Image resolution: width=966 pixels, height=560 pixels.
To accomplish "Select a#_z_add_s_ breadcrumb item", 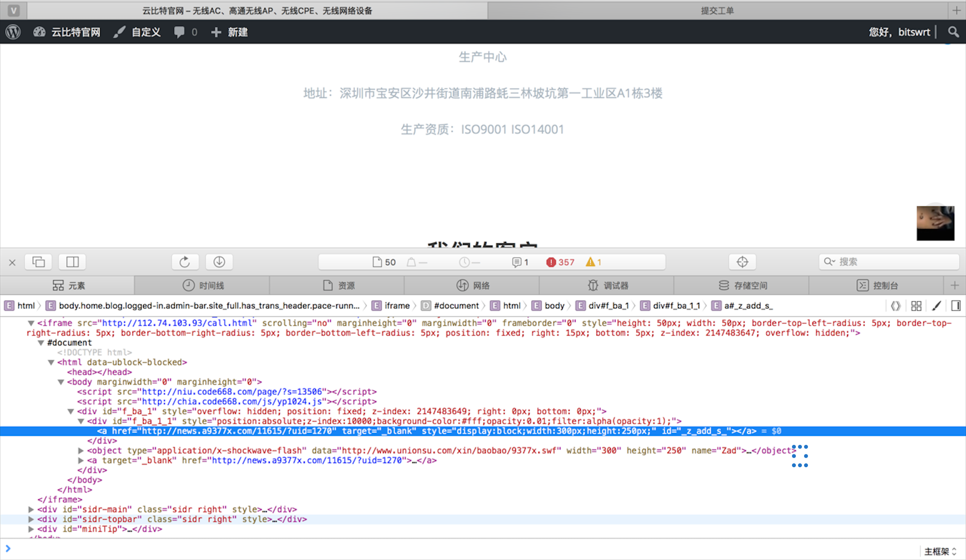I will pyautogui.click(x=742, y=306).
